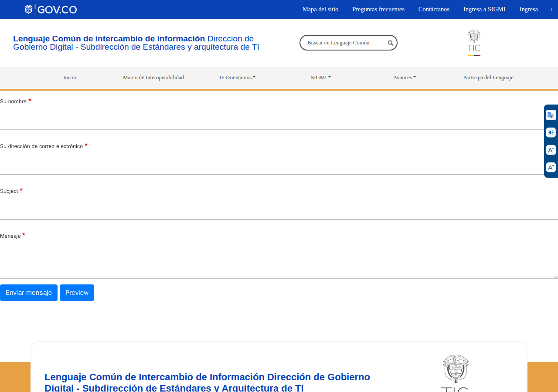Click the search magnifier icon
This screenshot has width=558, height=392.
point(391,43)
